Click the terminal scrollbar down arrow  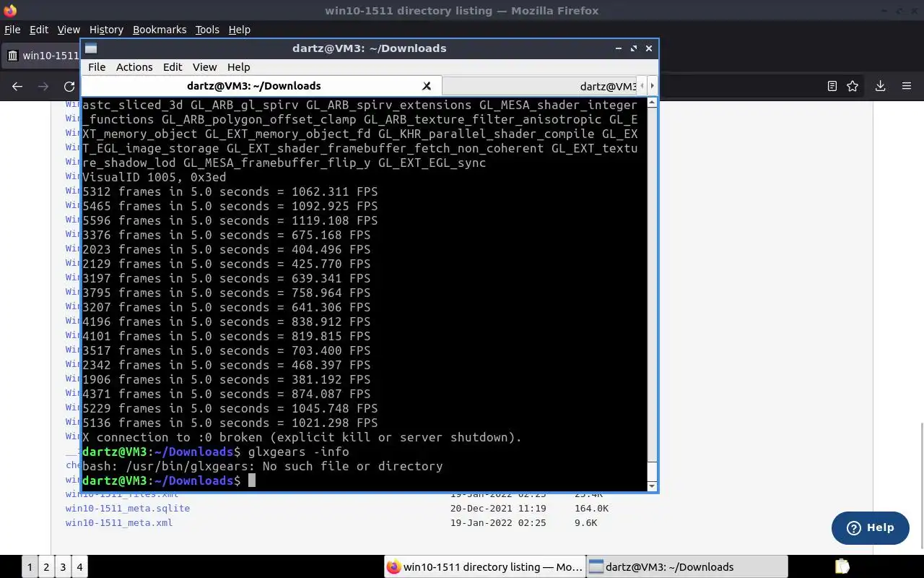point(652,486)
